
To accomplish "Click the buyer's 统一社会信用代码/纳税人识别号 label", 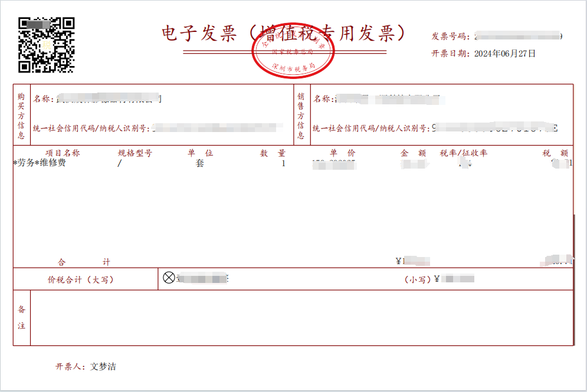I will coord(91,129).
